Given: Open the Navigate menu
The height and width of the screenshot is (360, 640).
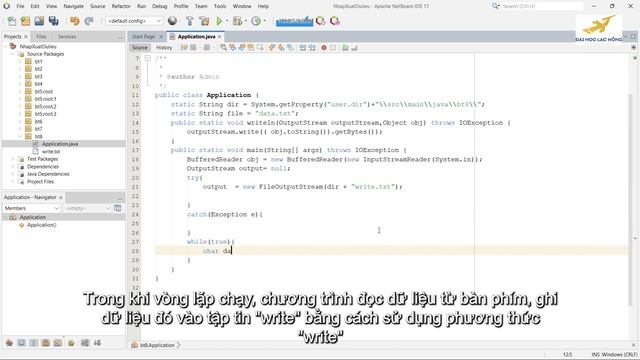Looking at the screenshot, I should [x=73, y=6].
